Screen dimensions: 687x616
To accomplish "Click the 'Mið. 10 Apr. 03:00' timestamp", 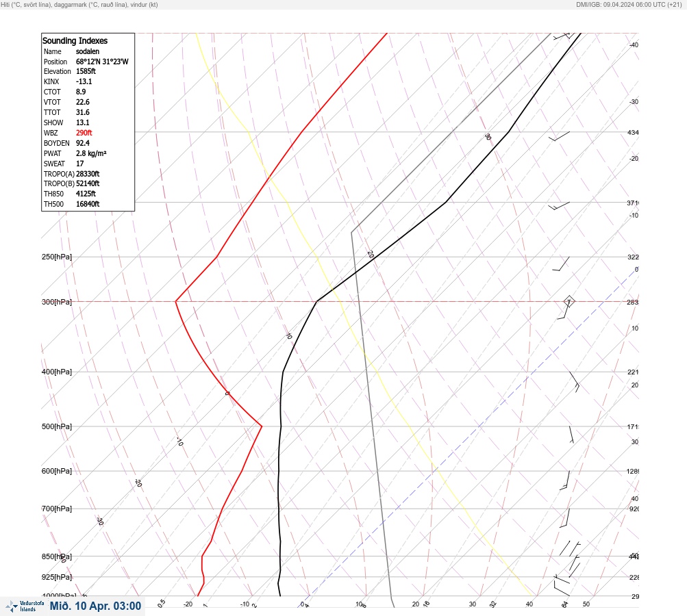I will coord(95,606).
